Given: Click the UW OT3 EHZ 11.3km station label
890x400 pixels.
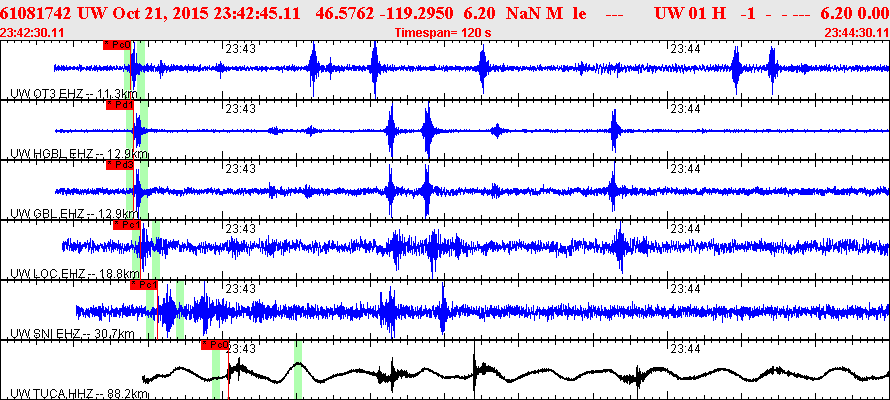Looking at the screenshot, I should [x=76, y=94].
